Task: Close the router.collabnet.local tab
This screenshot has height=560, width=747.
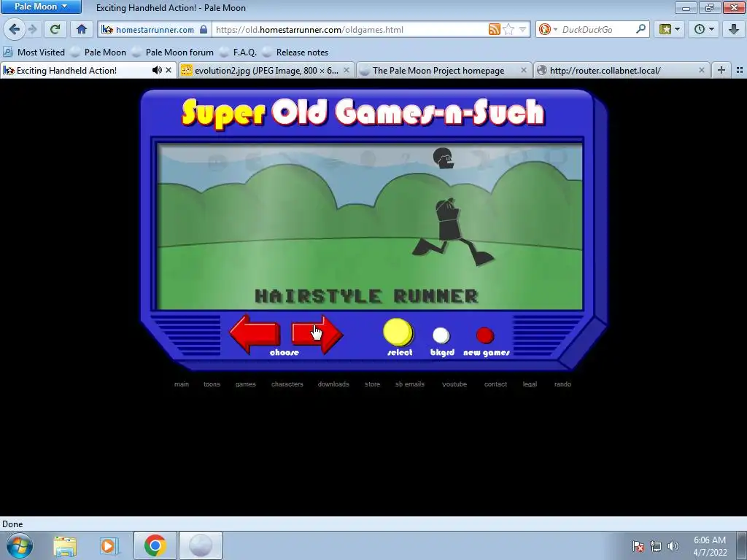Action: (701, 71)
